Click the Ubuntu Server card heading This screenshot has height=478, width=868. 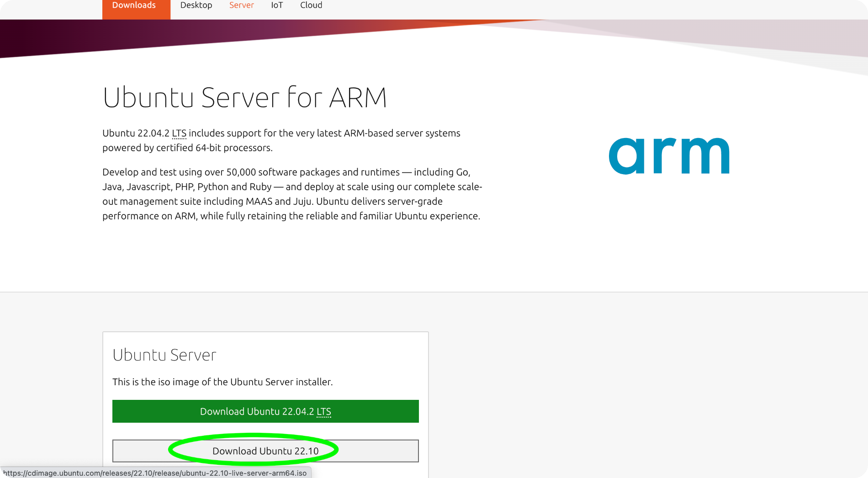tap(164, 355)
